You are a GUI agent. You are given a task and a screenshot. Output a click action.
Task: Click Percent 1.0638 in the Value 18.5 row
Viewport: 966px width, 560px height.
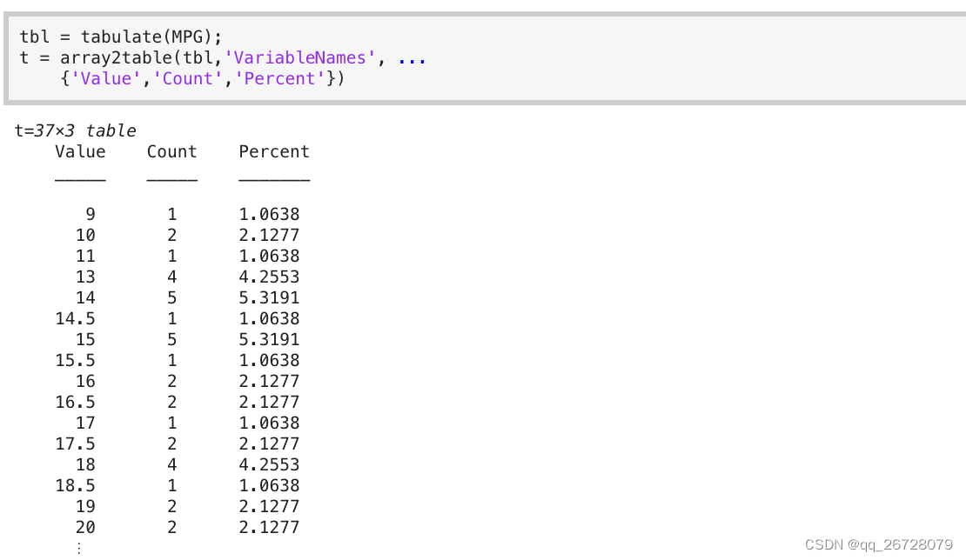pos(269,486)
